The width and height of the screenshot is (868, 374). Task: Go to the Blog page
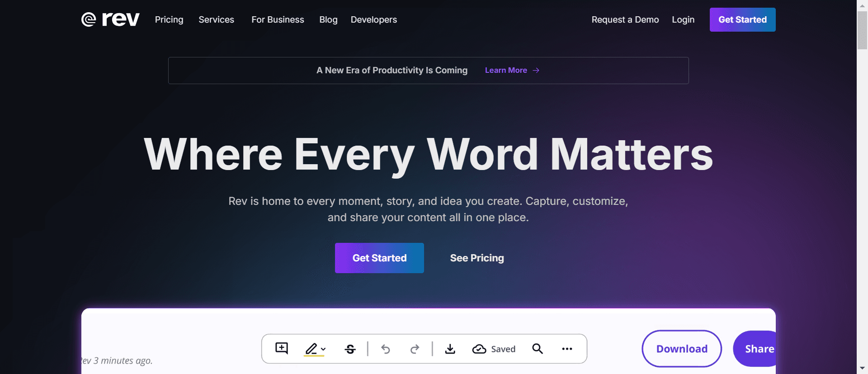(328, 19)
